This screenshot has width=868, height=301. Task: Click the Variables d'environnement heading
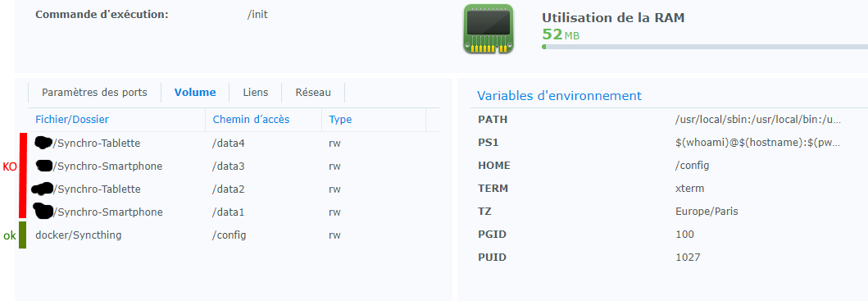[559, 95]
